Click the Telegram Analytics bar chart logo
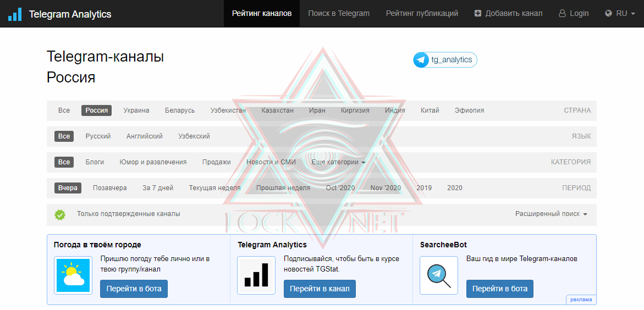Screen dimensions: 644x310 [x=15, y=14]
